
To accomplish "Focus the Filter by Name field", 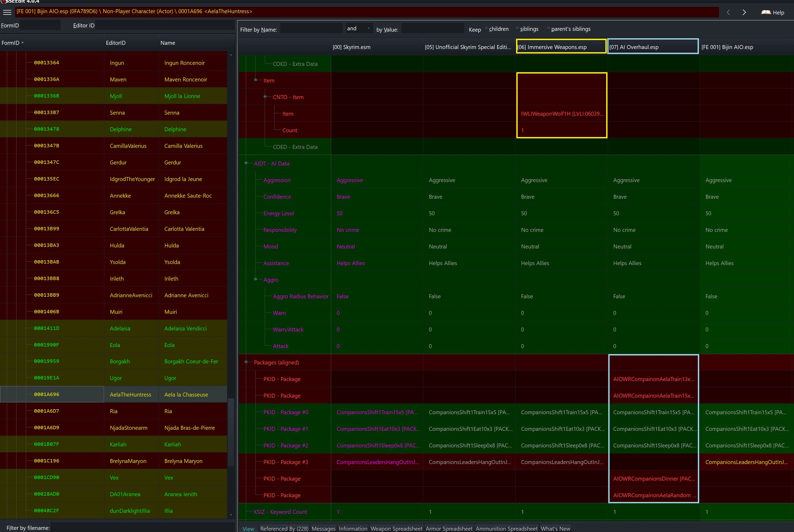I will pos(311,28).
